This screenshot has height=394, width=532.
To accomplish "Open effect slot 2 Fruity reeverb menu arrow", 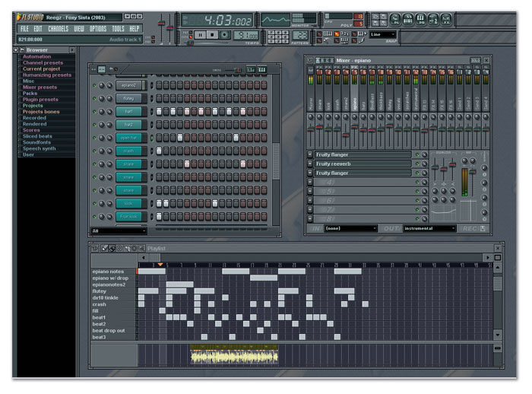I will click(x=310, y=164).
